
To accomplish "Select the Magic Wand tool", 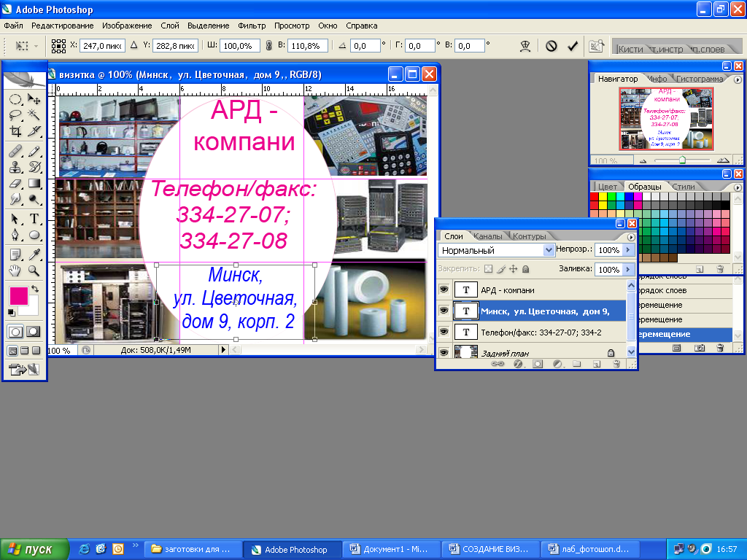I will (x=34, y=114).
